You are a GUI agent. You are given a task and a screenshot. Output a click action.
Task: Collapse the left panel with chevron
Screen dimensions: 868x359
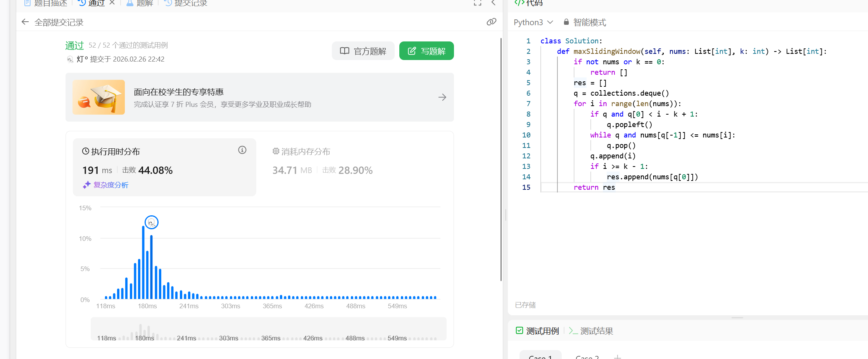coord(494,3)
